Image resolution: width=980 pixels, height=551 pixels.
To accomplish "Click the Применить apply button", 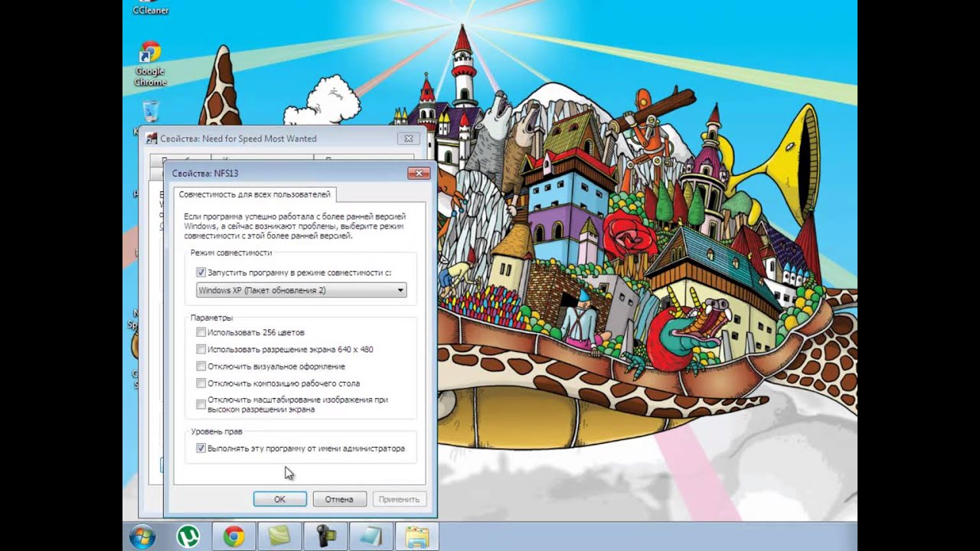I will click(399, 499).
